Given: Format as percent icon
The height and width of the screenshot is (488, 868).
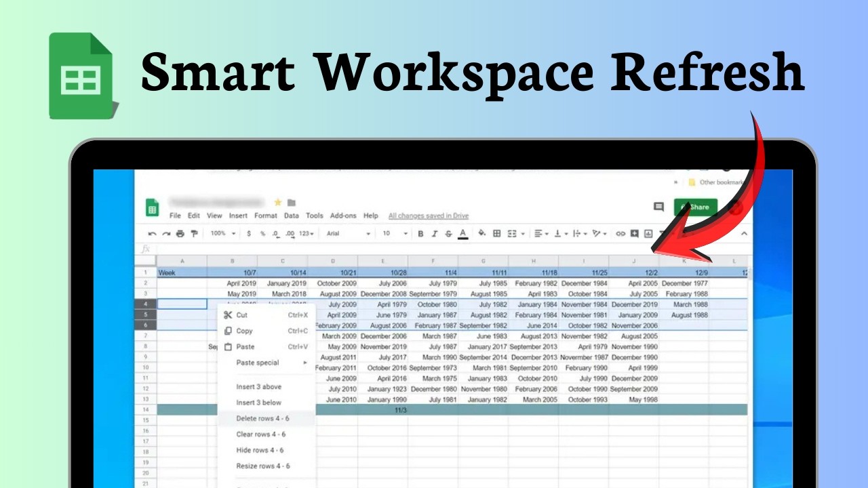Looking at the screenshot, I should click(x=262, y=234).
